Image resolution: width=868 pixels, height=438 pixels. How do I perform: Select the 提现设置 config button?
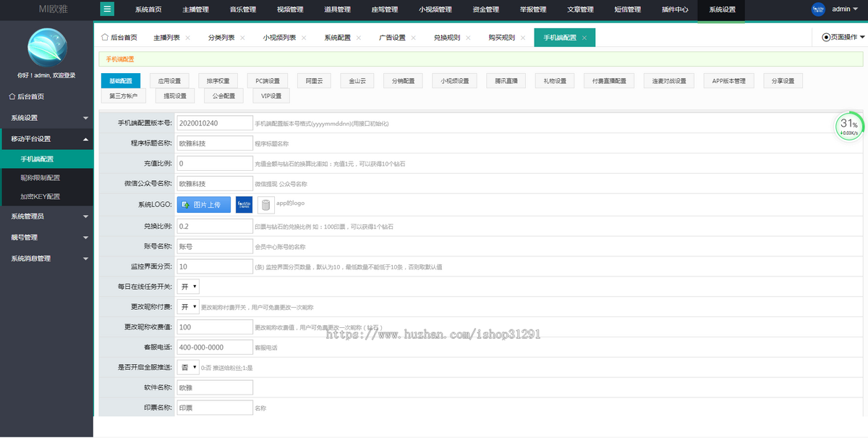coord(175,96)
